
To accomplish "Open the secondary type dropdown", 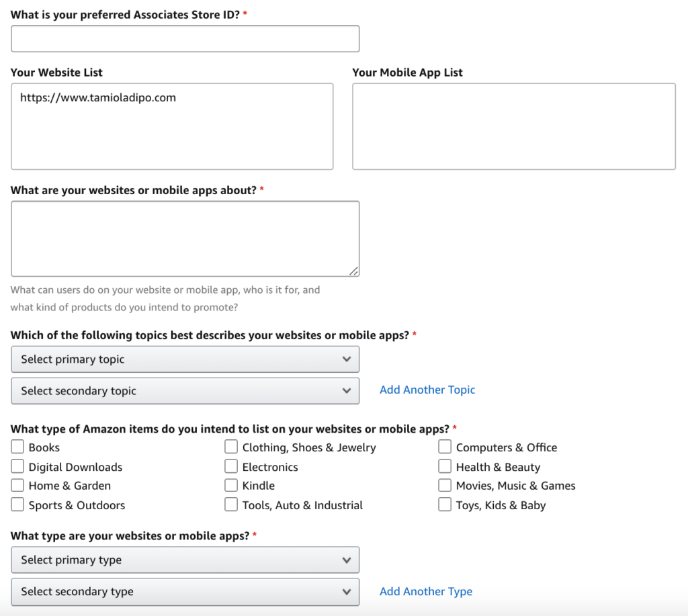I will pos(185,591).
